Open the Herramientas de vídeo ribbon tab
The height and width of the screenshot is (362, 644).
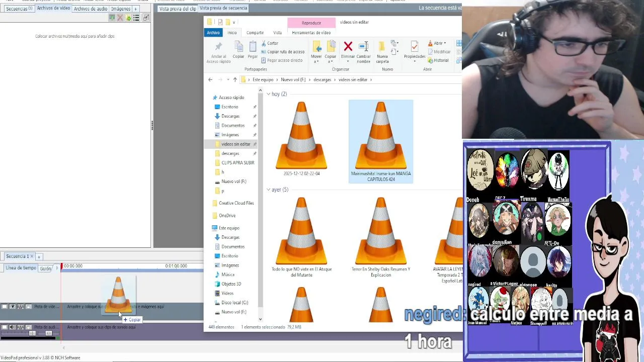click(x=311, y=33)
